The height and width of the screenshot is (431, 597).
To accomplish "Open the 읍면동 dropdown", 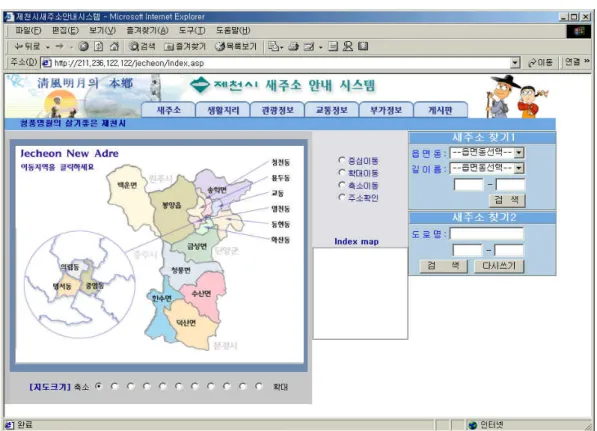I will pos(487,153).
